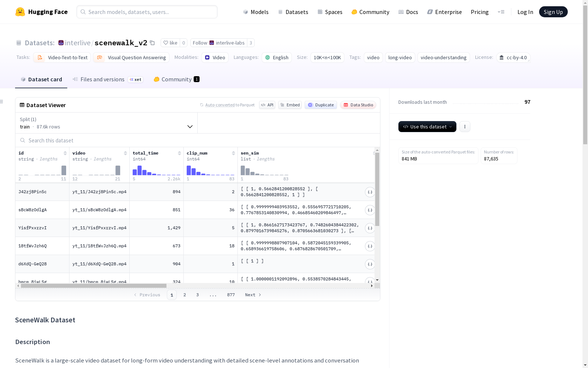
Task: Select Visual Question Answering task tag
Action: [x=131, y=57]
